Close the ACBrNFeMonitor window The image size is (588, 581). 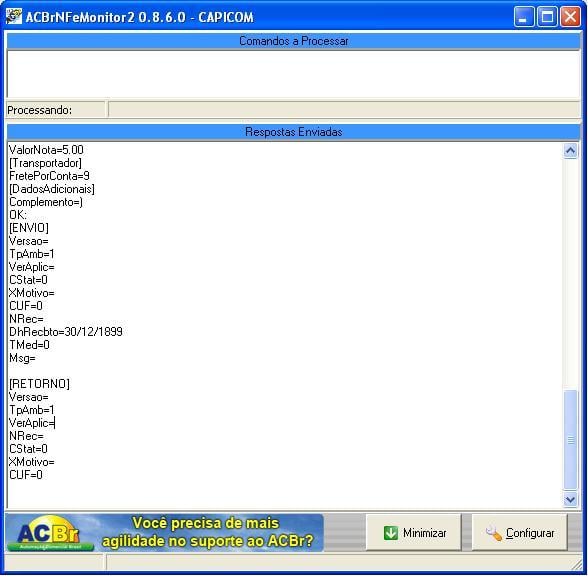coord(570,17)
